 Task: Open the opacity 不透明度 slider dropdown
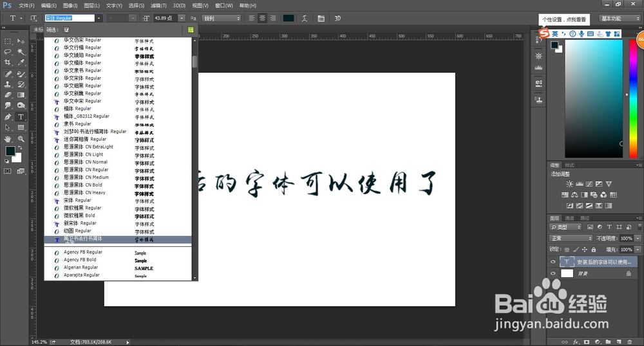tap(638, 238)
